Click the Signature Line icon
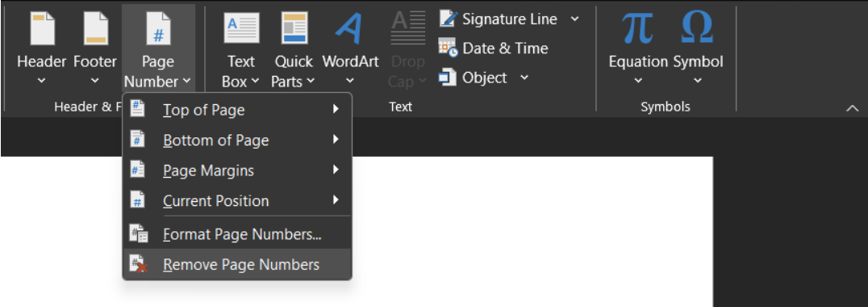This screenshot has width=868, height=307. pos(449,19)
